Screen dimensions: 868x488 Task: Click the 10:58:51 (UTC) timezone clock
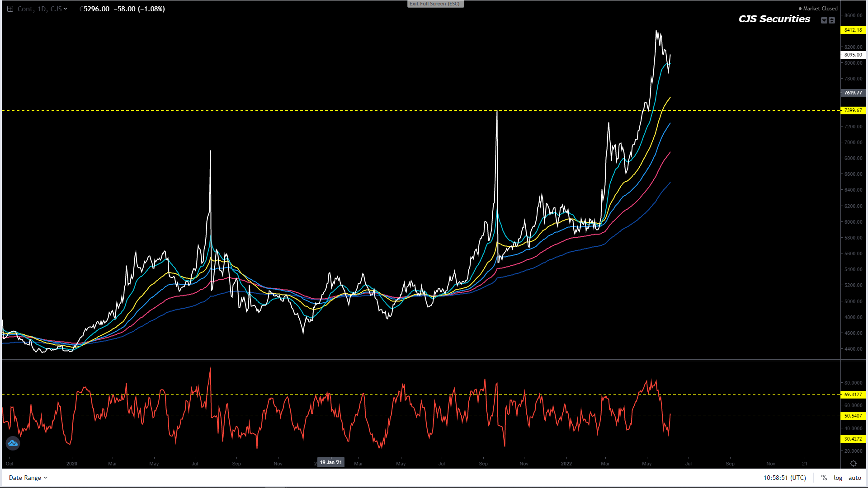click(785, 478)
